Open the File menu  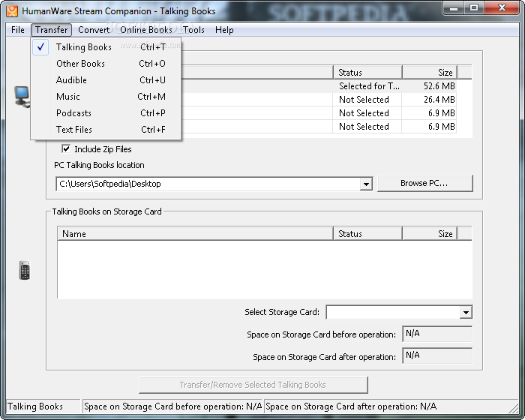tap(18, 30)
